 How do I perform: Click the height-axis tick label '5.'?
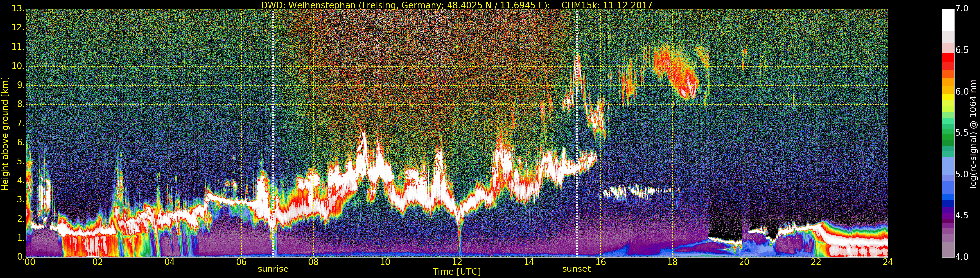[x=21, y=162]
